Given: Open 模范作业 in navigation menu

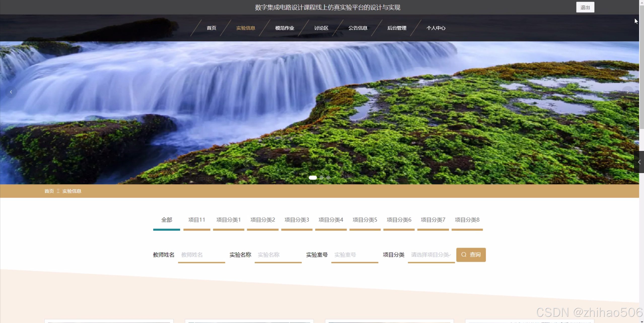Looking at the screenshot, I should click(284, 28).
